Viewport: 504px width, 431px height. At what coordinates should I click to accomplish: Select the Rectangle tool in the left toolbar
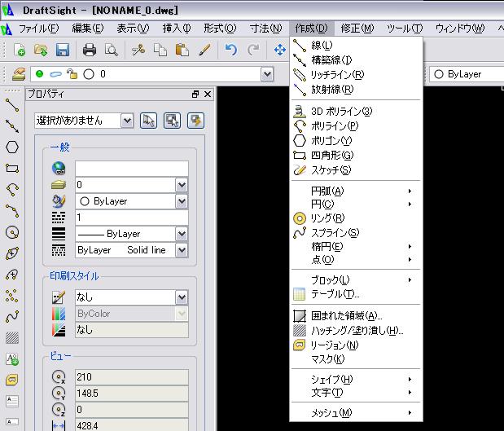[12, 168]
